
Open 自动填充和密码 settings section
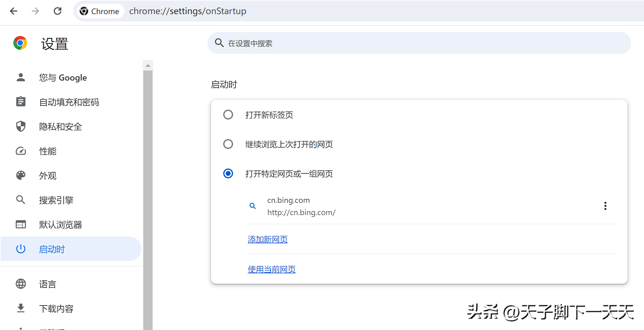69,102
